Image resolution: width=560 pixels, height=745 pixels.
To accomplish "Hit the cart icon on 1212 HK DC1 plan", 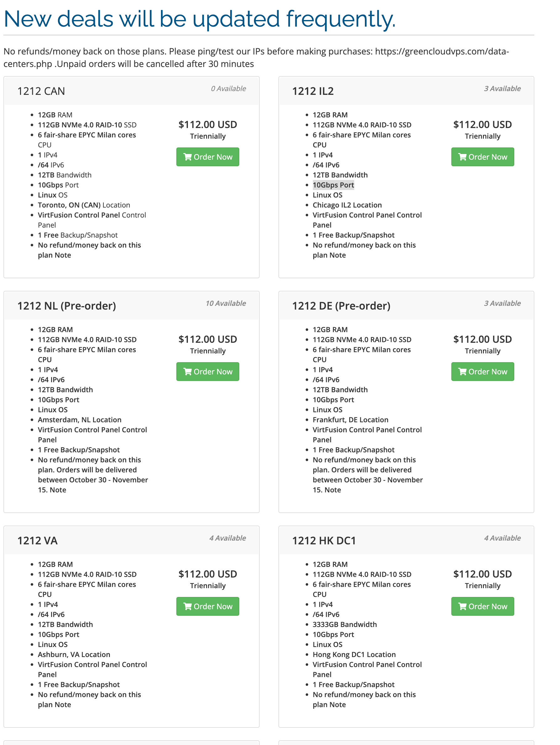I will 462,606.
